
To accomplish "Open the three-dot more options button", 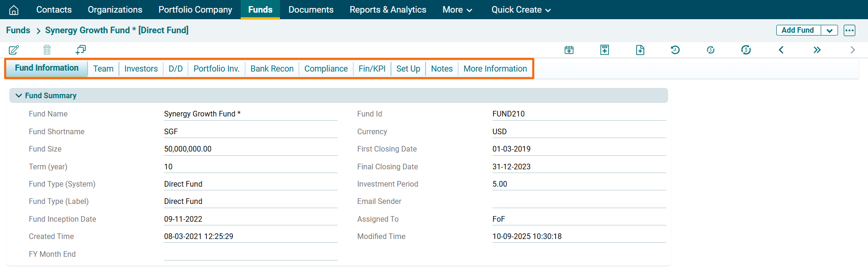I will [x=849, y=30].
